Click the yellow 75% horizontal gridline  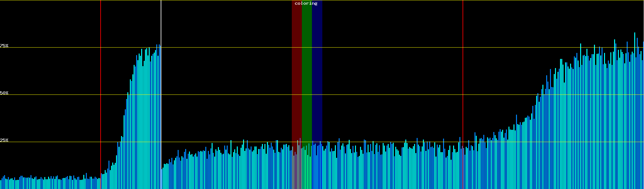pyautogui.click(x=377, y=48)
